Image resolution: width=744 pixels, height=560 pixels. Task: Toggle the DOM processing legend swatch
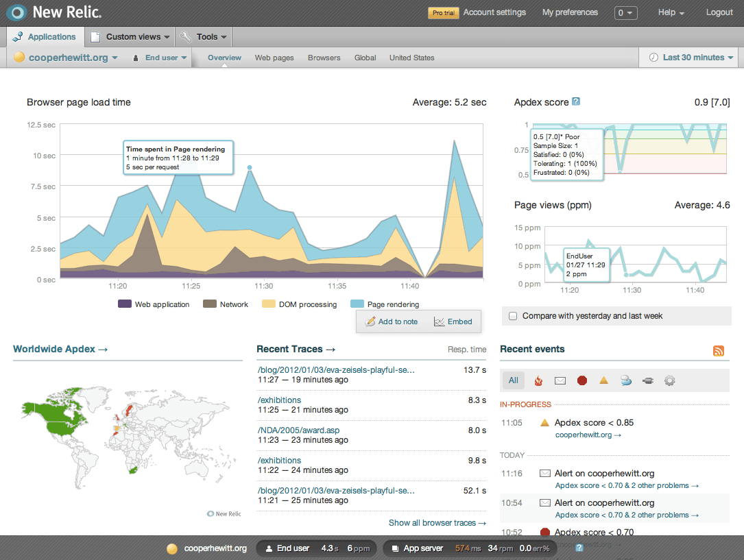(x=269, y=304)
